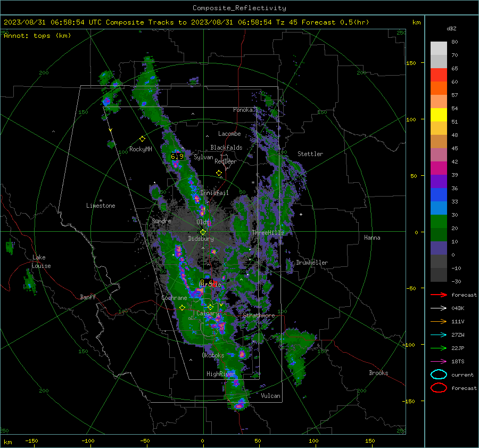Click the dBZ legend heading
This screenshot has height=448, width=479.
click(x=451, y=29)
